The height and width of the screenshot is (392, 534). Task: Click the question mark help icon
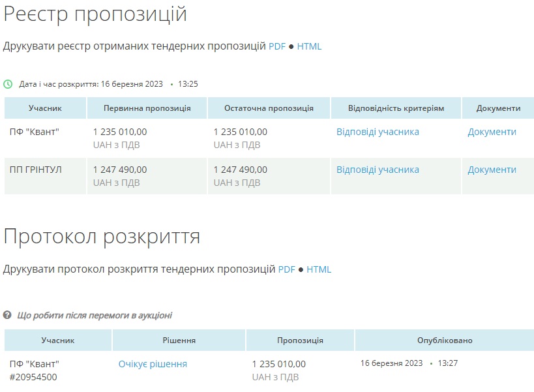pyautogui.click(x=7, y=315)
